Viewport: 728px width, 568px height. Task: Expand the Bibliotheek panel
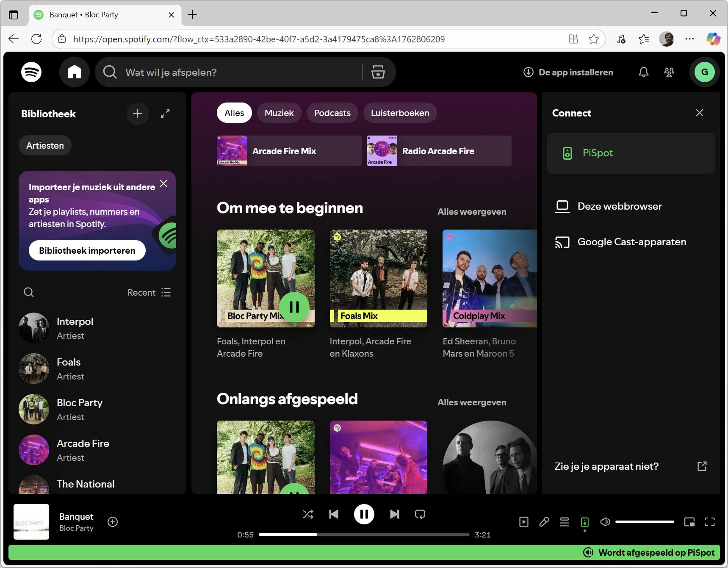(165, 114)
